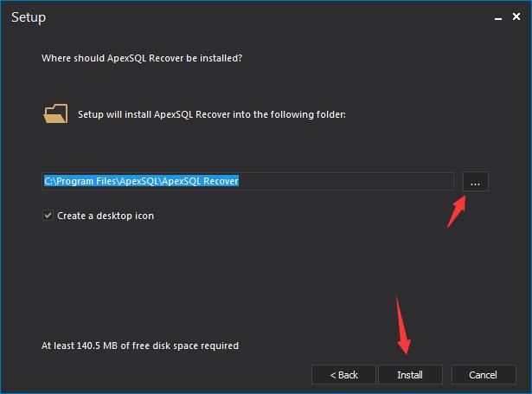532x394 pixels.
Task: Click the Setup title text
Action: (29, 17)
